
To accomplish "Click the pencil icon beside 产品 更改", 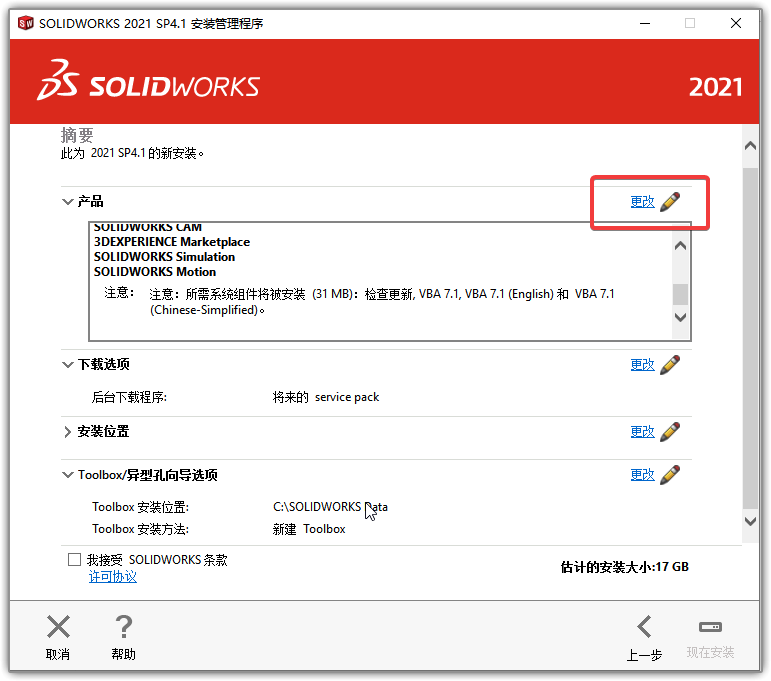I will pyautogui.click(x=670, y=202).
